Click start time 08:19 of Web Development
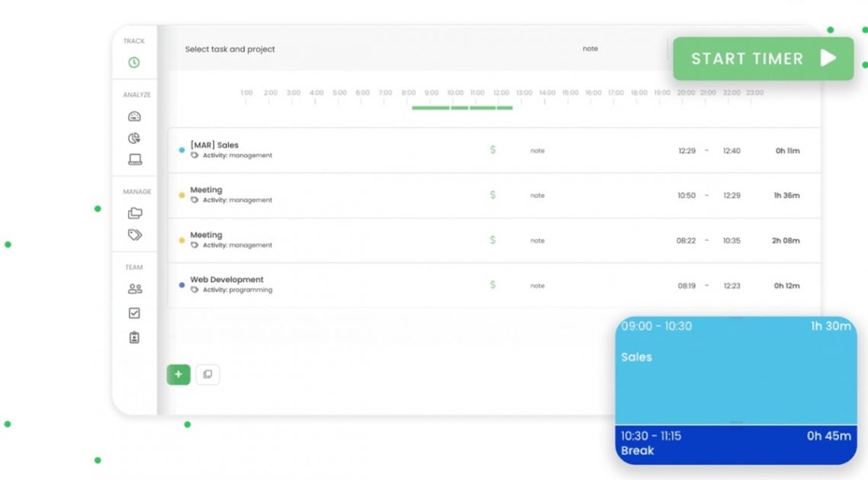This screenshot has width=868, height=480. (687, 286)
